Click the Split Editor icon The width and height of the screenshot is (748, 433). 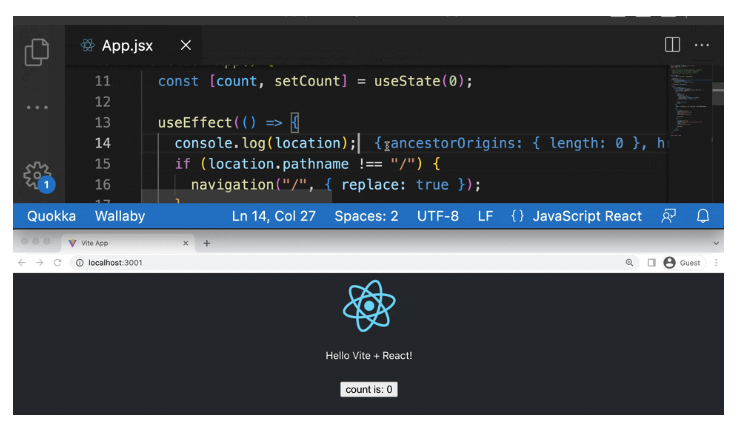672,45
